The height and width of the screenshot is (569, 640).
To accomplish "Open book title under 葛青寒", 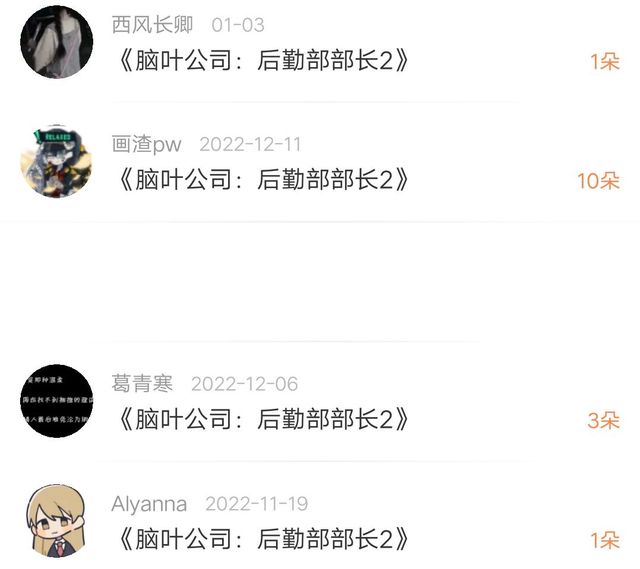I will [263, 420].
